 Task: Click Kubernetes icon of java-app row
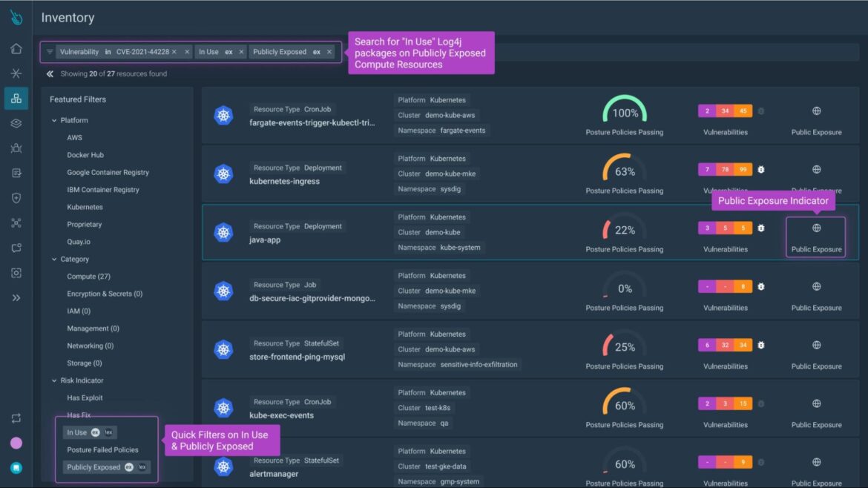[223, 232]
